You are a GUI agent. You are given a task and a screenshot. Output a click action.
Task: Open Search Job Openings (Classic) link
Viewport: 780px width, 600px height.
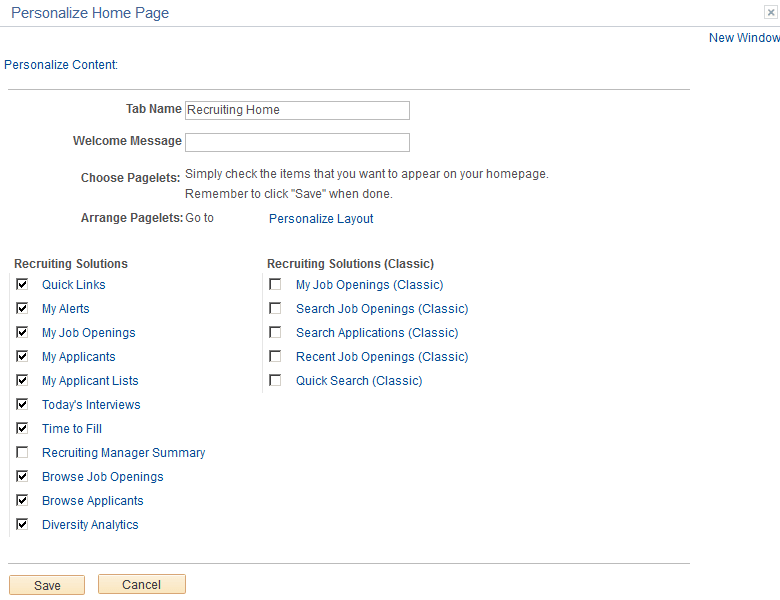pos(381,309)
